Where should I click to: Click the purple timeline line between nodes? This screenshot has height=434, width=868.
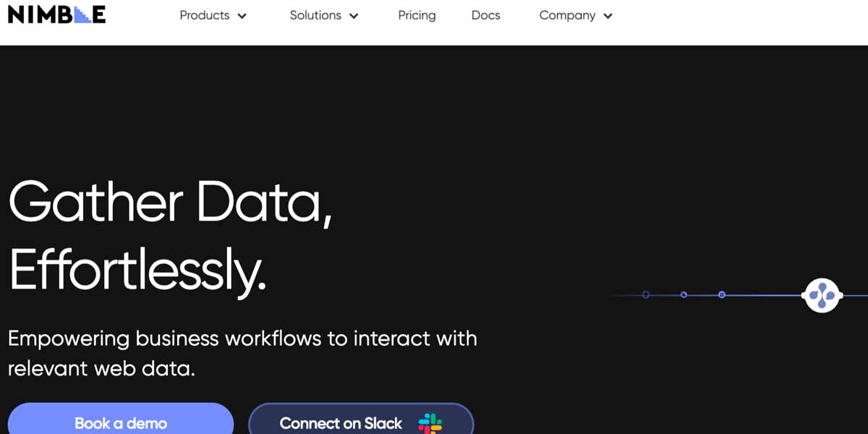pos(759,295)
